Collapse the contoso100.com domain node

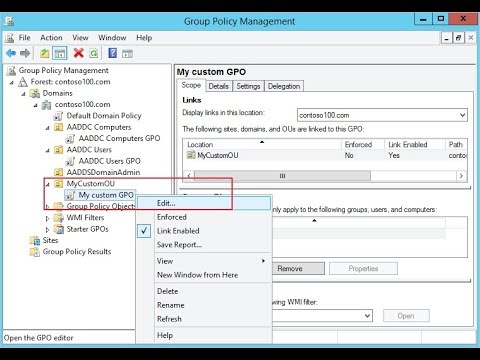35,105
